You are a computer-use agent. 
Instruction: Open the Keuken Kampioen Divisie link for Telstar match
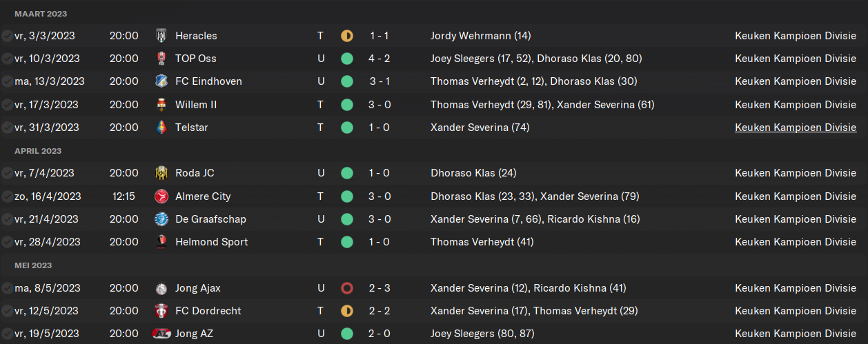[x=796, y=128]
